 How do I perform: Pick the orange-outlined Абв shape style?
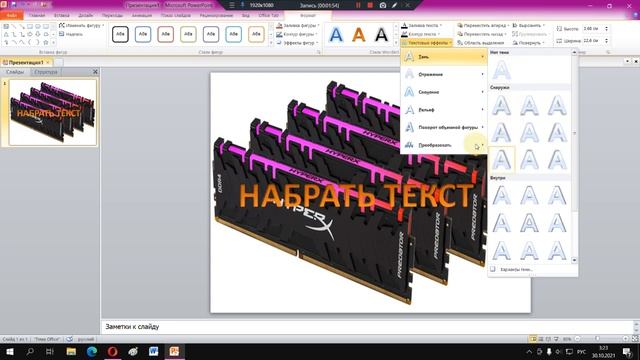pos(256,34)
